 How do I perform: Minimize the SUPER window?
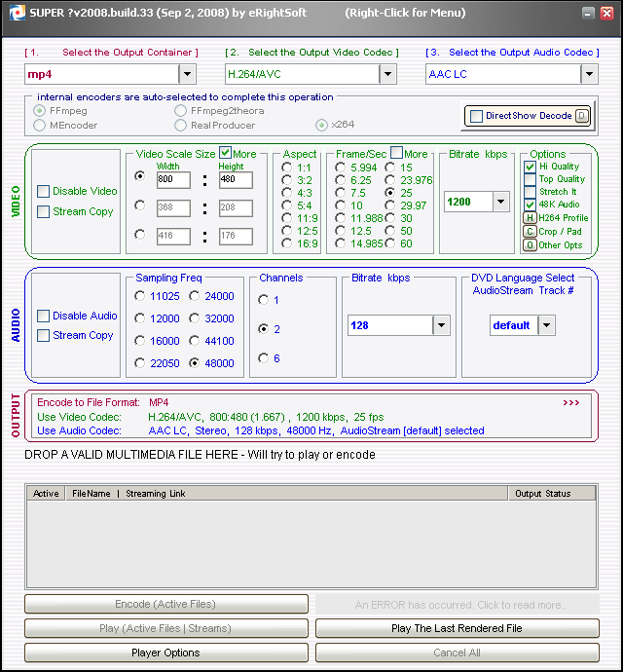tap(588, 14)
